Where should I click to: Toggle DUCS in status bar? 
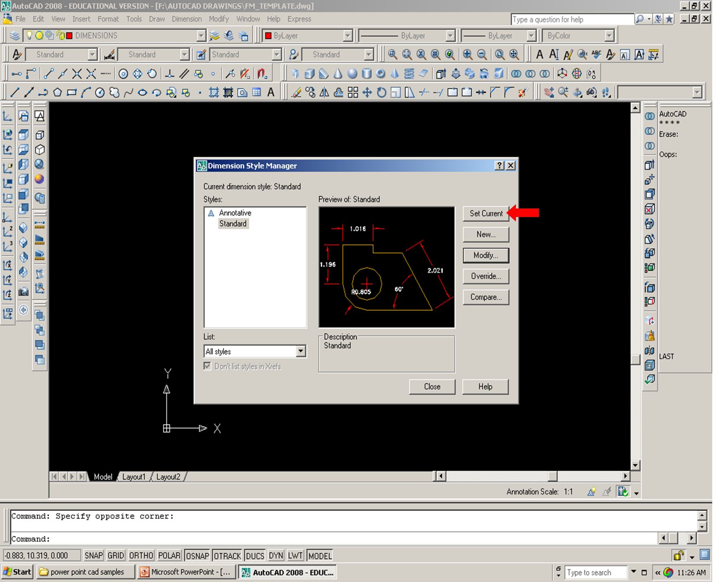255,556
